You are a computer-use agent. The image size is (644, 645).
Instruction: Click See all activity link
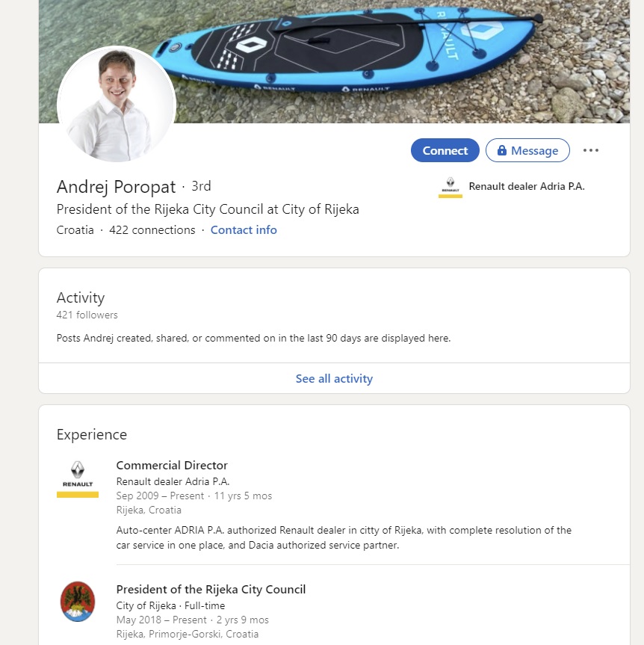coord(334,379)
